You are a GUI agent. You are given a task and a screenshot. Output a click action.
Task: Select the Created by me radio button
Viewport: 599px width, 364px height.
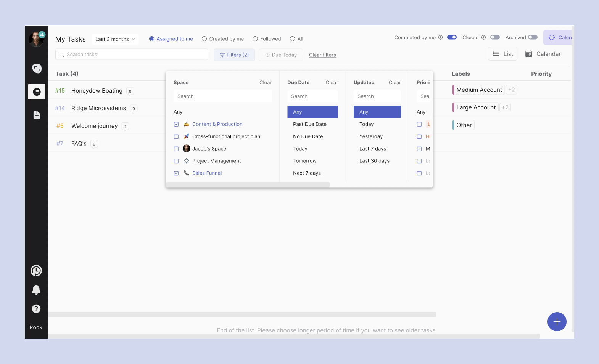[204, 39]
